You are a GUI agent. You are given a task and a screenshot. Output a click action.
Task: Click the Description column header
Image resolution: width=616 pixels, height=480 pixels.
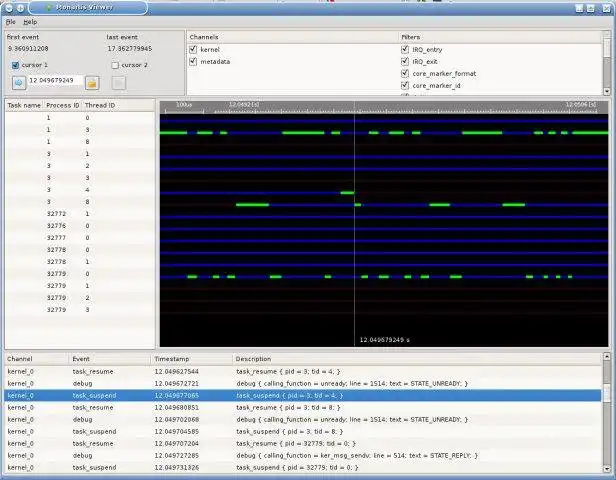click(417, 359)
